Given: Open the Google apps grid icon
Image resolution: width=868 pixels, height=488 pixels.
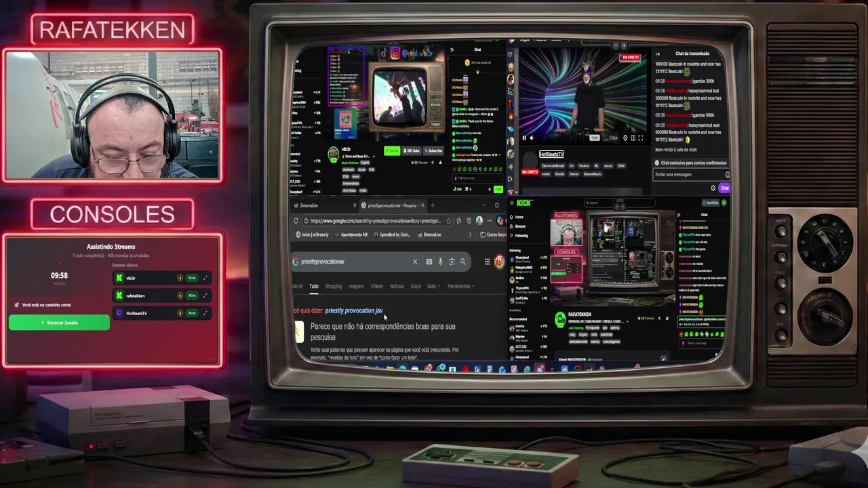Looking at the screenshot, I should (x=487, y=262).
